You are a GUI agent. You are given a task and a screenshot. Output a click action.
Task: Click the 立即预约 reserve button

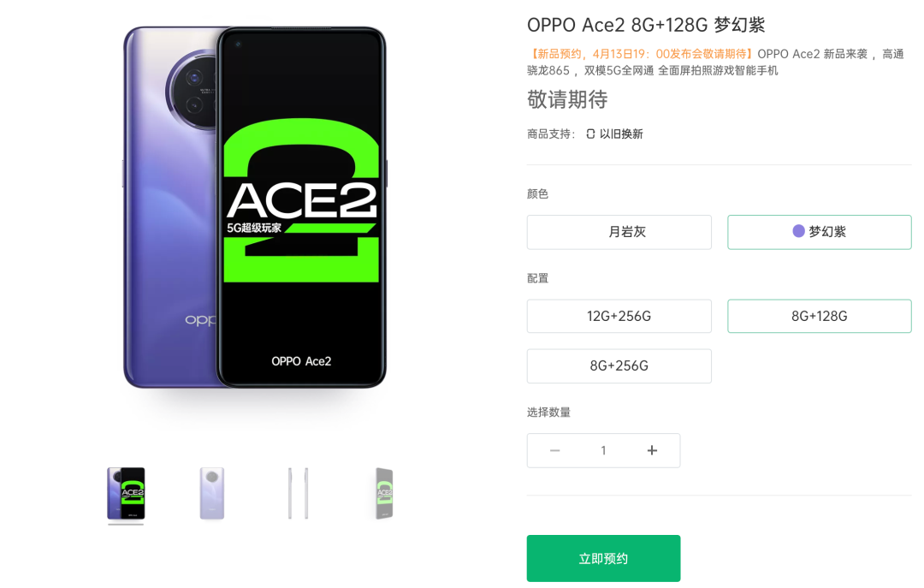pos(603,558)
